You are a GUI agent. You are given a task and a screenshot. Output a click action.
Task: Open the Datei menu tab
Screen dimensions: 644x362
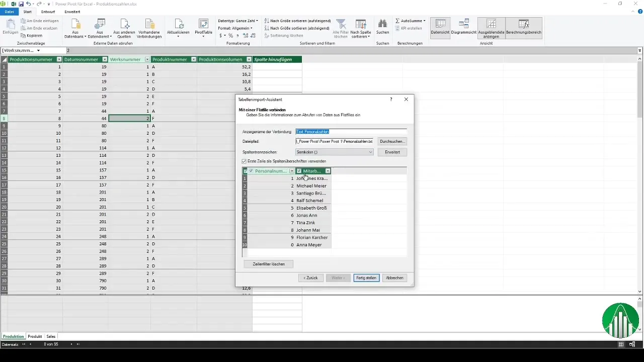tap(9, 11)
